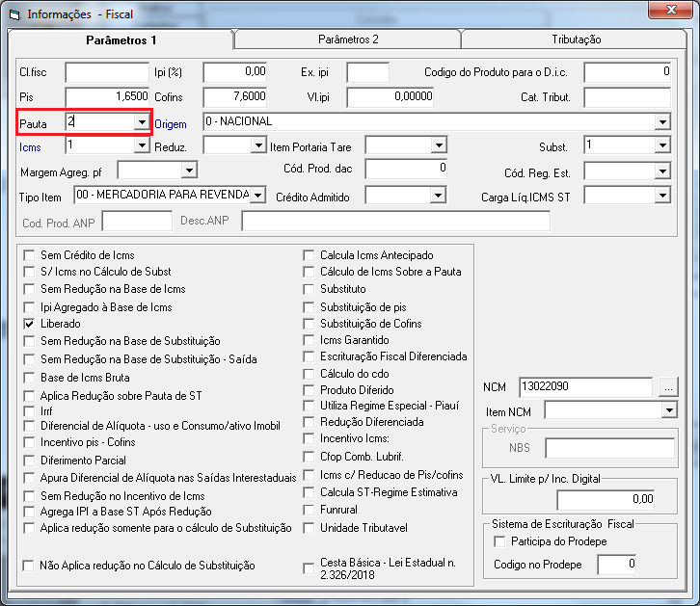Open the Item NCM dropdown
The width and height of the screenshot is (700, 606).
(x=669, y=410)
